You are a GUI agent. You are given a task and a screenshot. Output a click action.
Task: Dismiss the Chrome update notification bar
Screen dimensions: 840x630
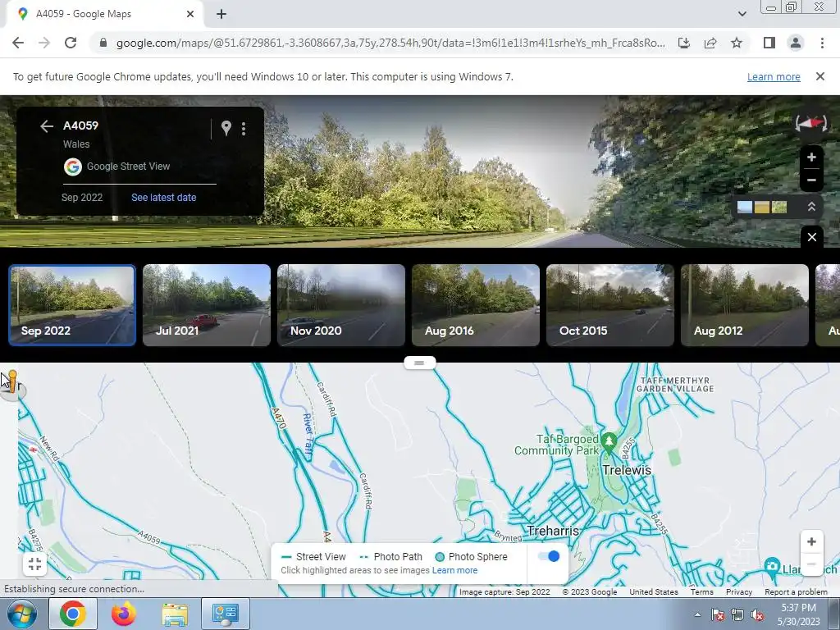[x=819, y=76]
